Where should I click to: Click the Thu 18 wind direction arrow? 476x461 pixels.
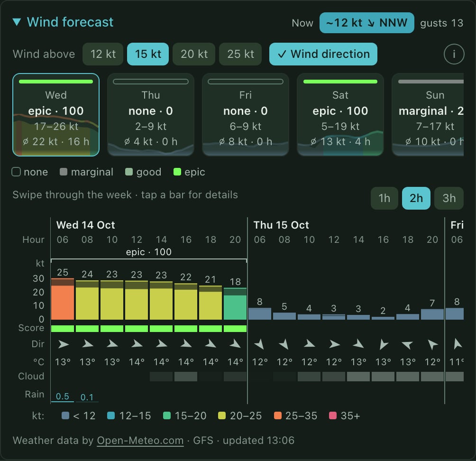click(x=407, y=345)
